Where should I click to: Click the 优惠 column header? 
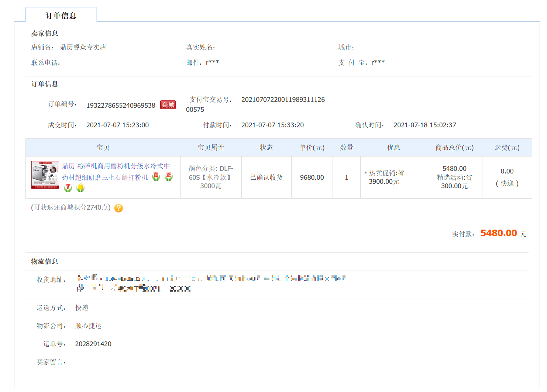click(393, 148)
